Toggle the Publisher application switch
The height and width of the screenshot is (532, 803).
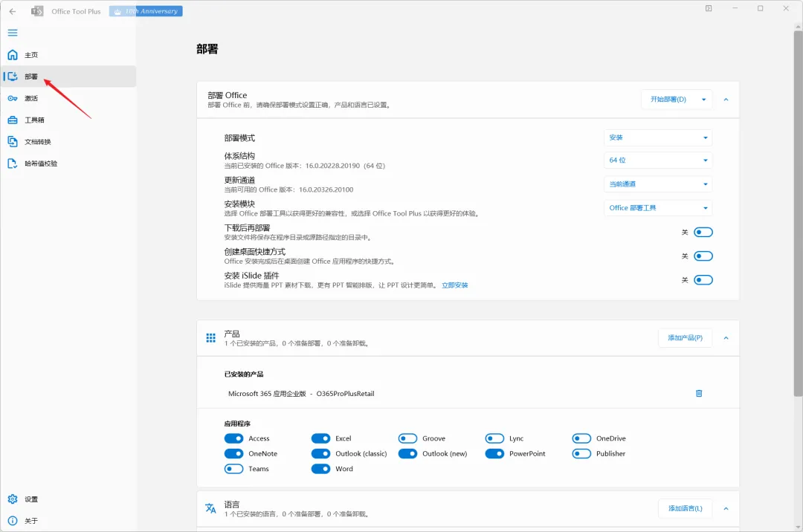point(581,454)
